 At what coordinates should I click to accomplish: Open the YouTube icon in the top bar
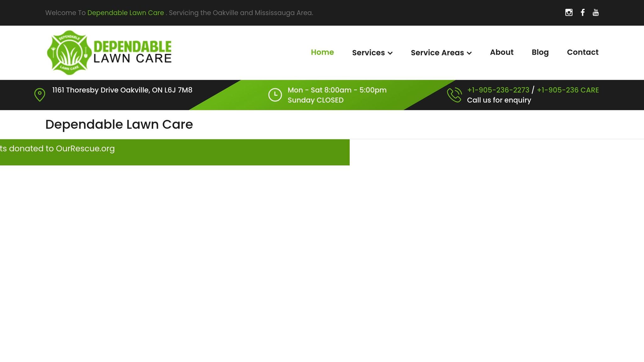click(596, 13)
